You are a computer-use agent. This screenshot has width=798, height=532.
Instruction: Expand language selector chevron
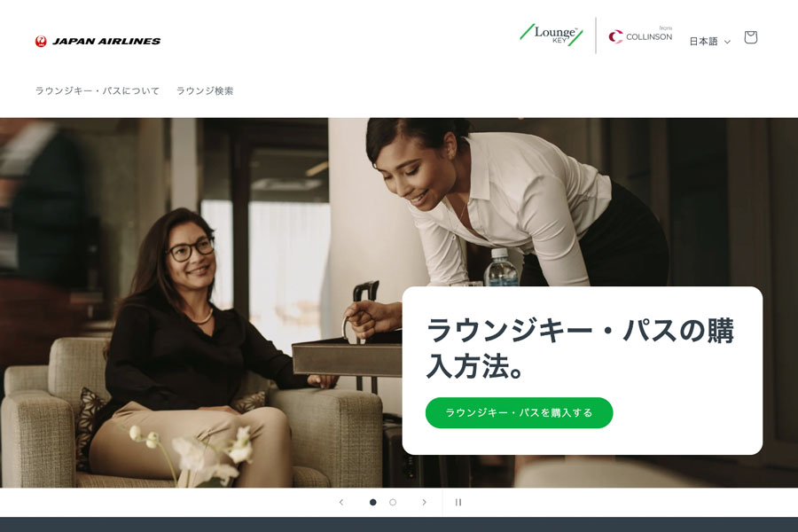click(x=727, y=42)
